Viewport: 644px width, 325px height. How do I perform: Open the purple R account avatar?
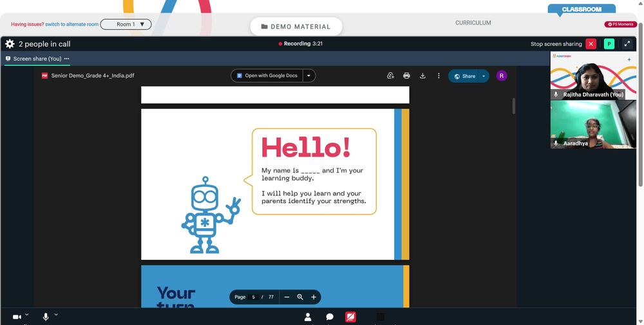[x=502, y=75]
